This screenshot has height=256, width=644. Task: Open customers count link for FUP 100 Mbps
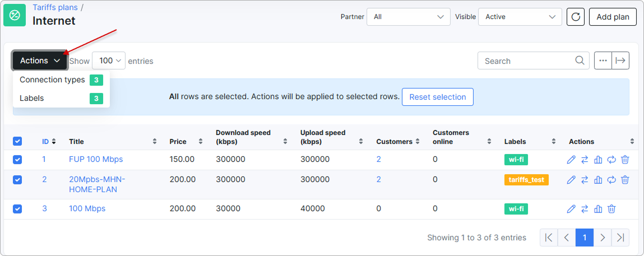379,159
